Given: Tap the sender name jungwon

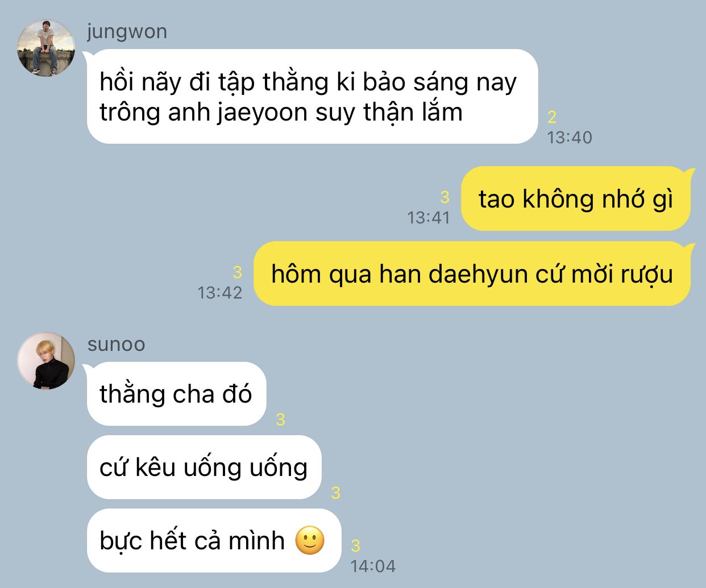Looking at the screenshot, I should (127, 31).
